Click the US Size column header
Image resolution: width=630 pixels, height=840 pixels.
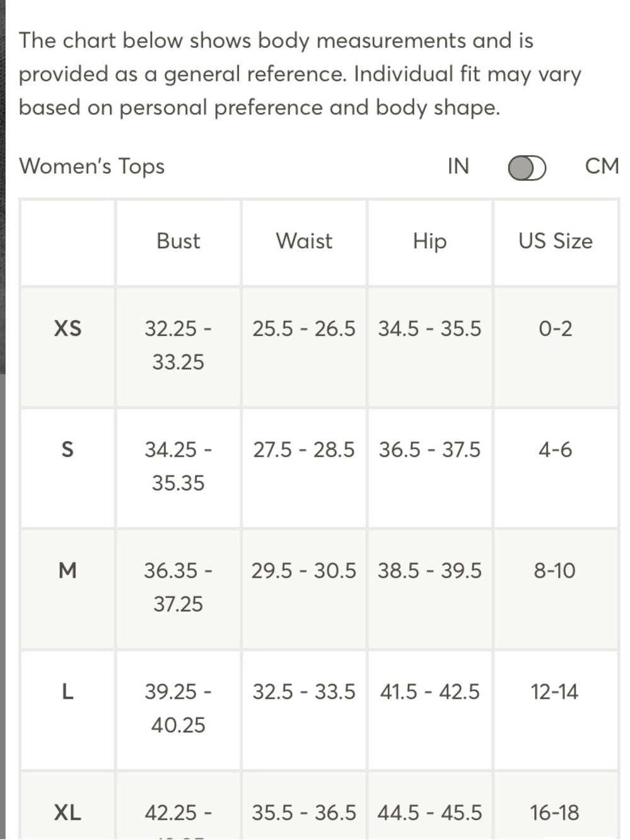[556, 241]
